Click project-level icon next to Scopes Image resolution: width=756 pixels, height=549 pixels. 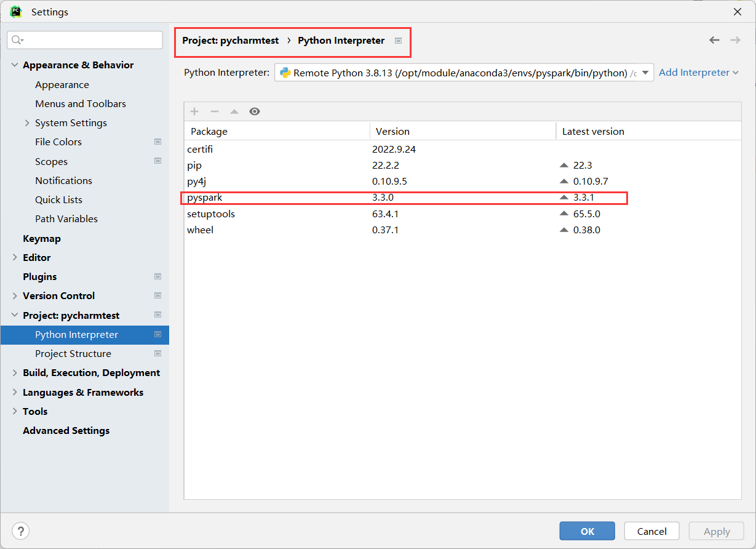157,161
